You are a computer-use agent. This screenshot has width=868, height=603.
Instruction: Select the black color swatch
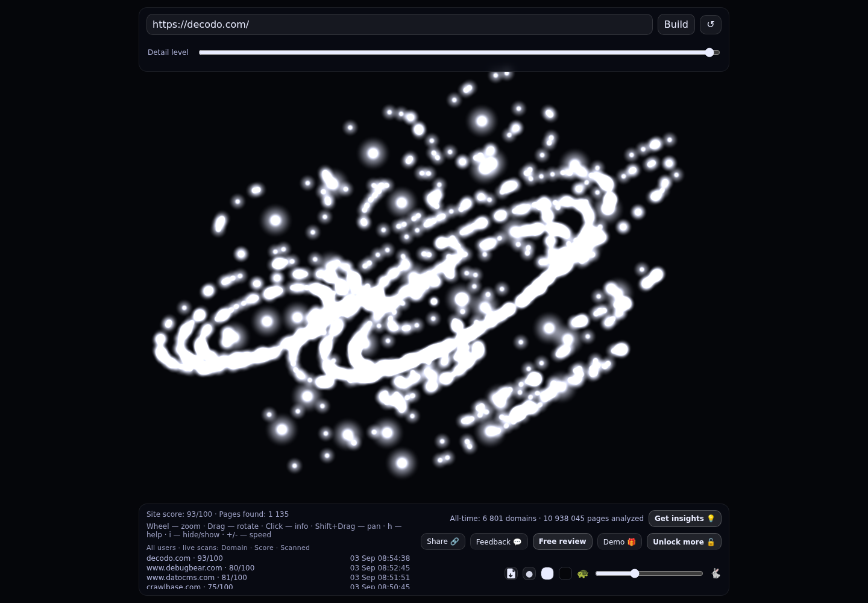(x=565, y=573)
